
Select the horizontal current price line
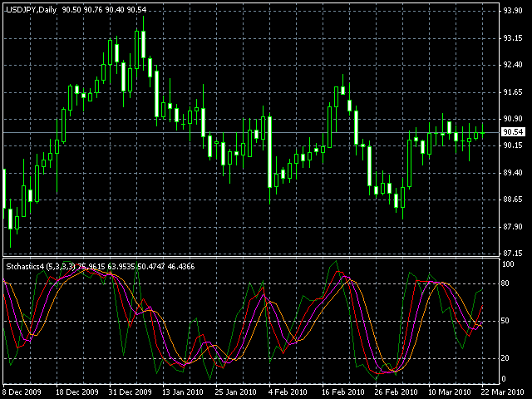(x=251, y=132)
